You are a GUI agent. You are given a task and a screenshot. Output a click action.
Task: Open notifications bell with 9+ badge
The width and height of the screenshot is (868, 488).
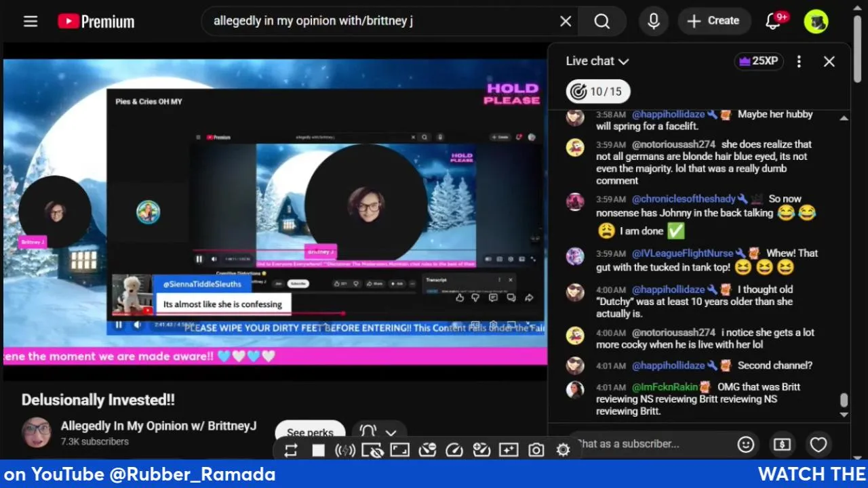774,21
